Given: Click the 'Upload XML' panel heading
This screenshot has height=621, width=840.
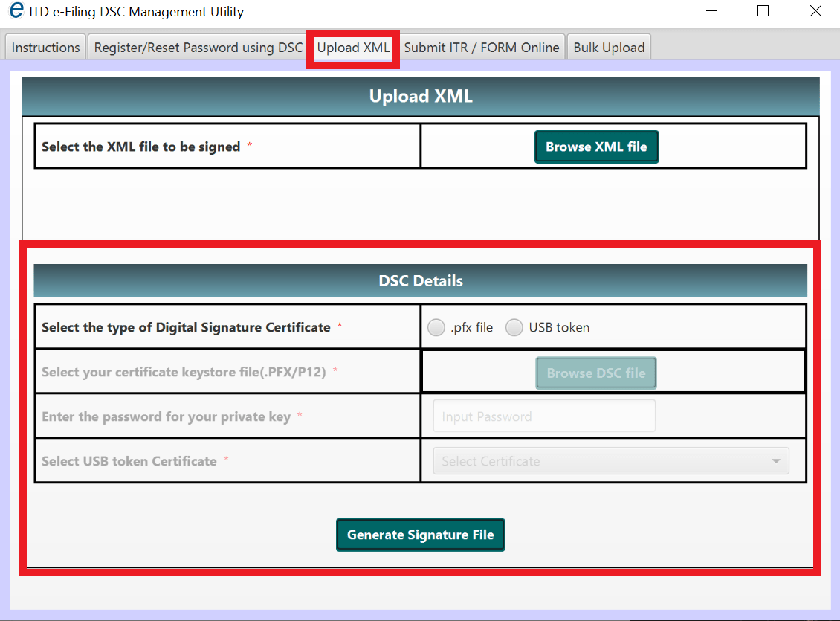Looking at the screenshot, I should click(421, 96).
